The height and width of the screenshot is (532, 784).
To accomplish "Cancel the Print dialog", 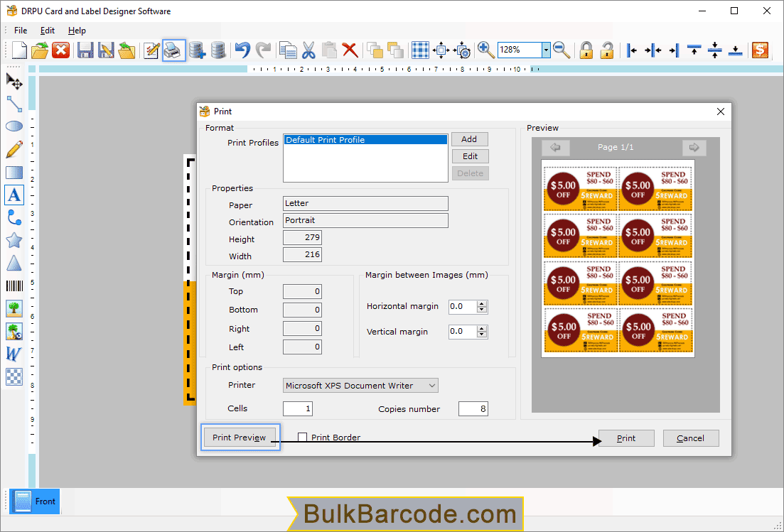I will [690, 438].
